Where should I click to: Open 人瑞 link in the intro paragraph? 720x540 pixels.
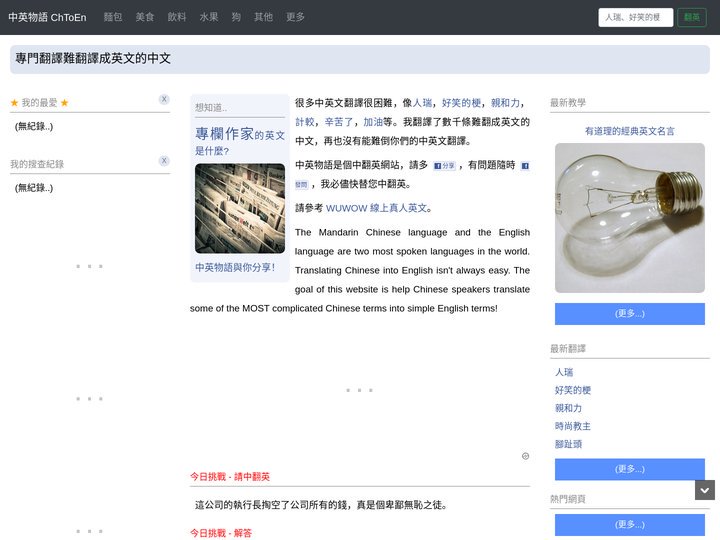[x=422, y=103]
